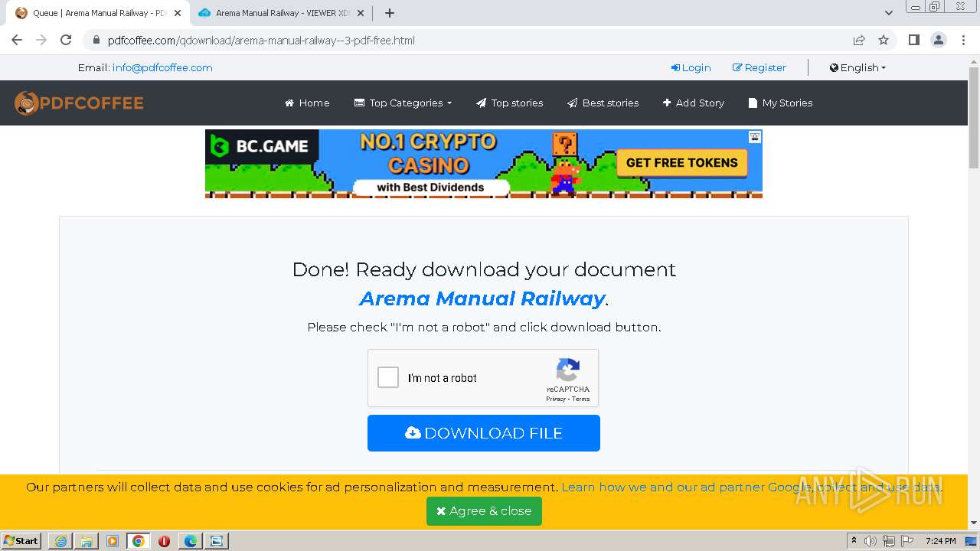Open reCAPTCHA Terms link

(581, 399)
